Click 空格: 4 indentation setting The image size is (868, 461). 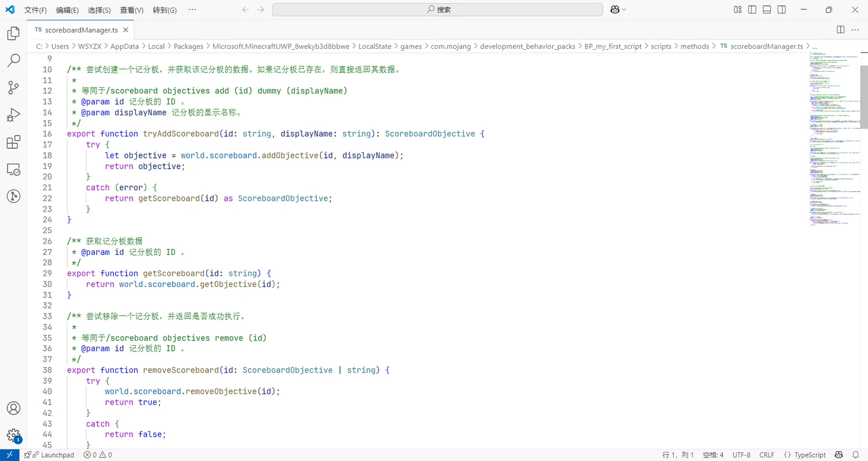(713, 455)
